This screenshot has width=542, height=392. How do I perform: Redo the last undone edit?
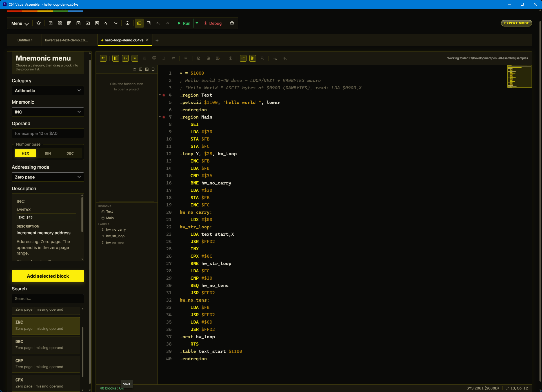(x=167, y=23)
